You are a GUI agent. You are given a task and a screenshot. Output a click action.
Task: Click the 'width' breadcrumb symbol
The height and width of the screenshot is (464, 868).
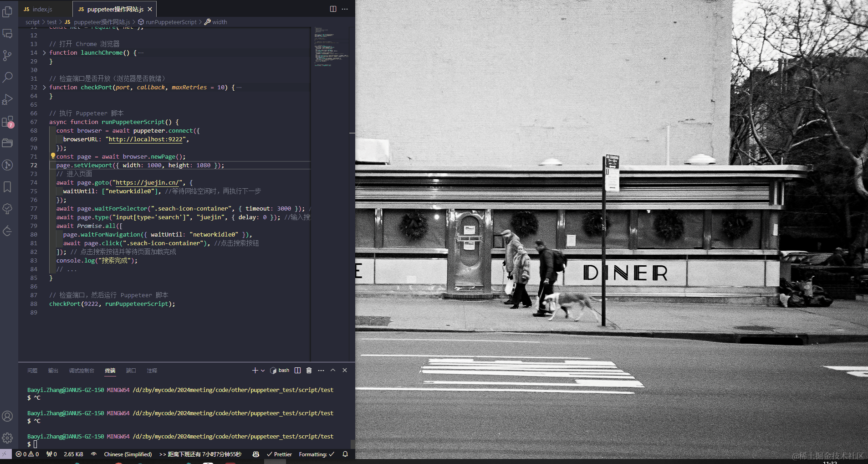click(216, 22)
